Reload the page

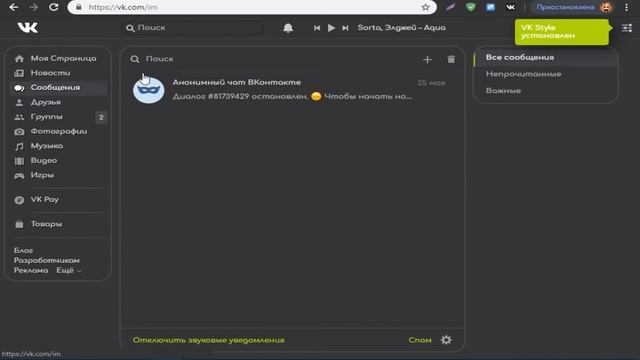(53, 7)
